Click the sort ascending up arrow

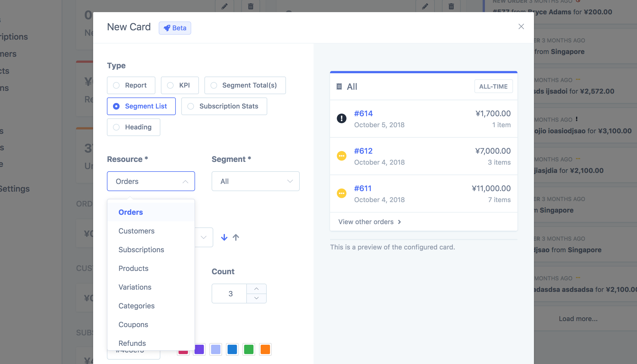pos(236,237)
